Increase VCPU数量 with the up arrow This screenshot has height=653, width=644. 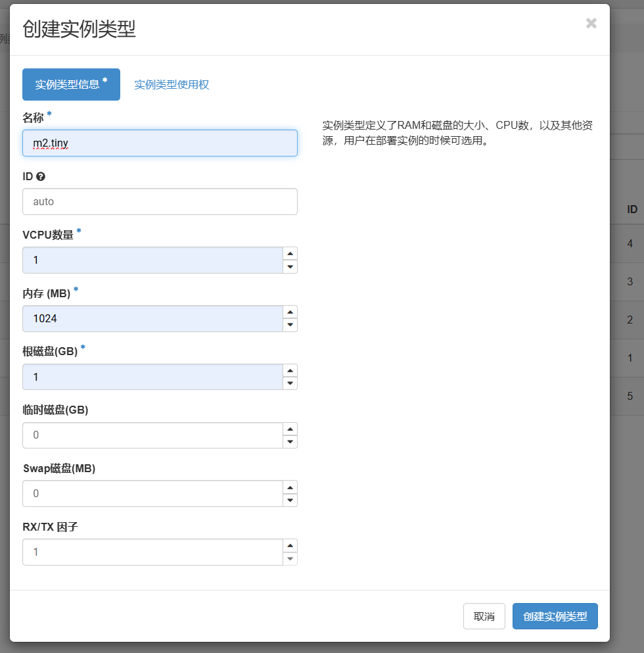tap(290, 254)
